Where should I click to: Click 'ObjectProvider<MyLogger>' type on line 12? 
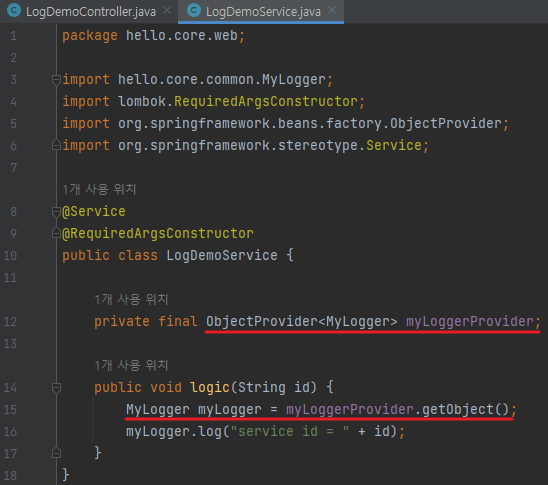301,321
